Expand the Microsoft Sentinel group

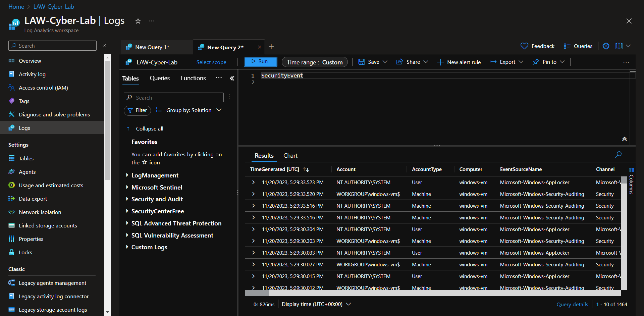127,187
